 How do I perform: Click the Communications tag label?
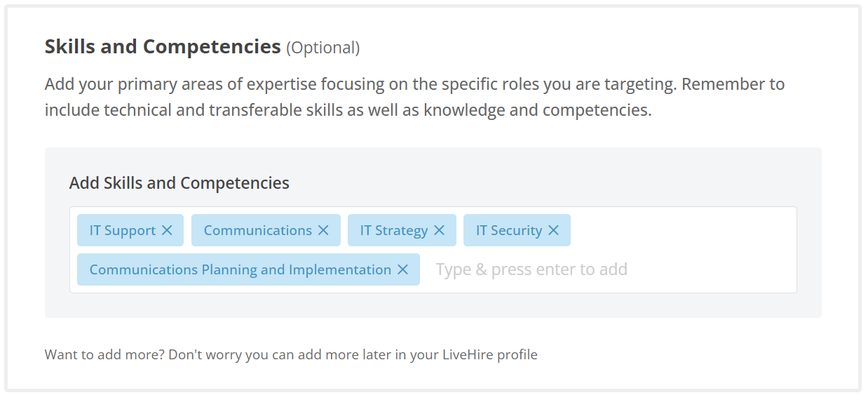[x=257, y=230]
